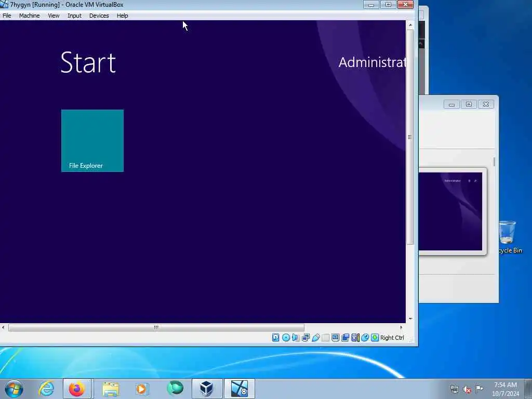Click the display settings status icon

335,338
